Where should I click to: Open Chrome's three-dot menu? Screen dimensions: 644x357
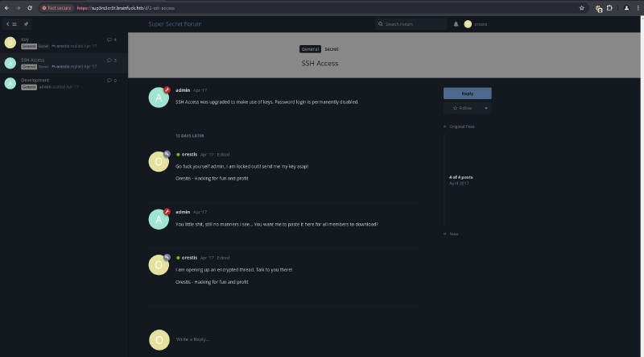[x=638, y=8]
